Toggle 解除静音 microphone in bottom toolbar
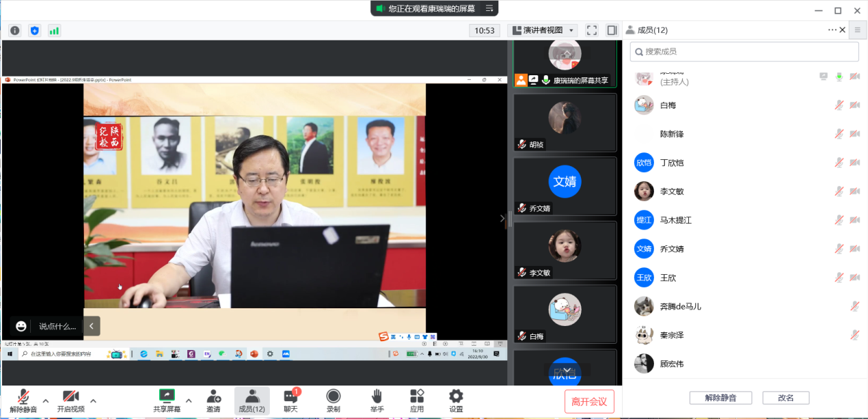868x419 pixels. pos(23,401)
